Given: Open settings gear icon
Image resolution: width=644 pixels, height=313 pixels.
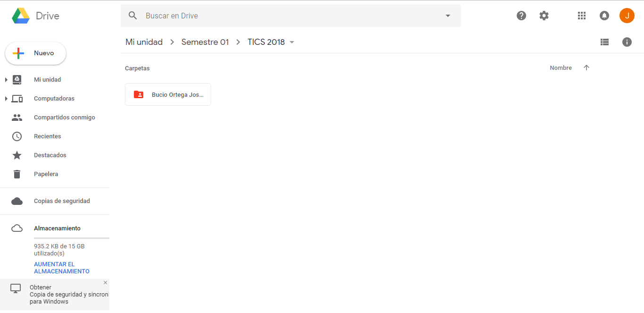Looking at the screenshot, I should (544, 16).
